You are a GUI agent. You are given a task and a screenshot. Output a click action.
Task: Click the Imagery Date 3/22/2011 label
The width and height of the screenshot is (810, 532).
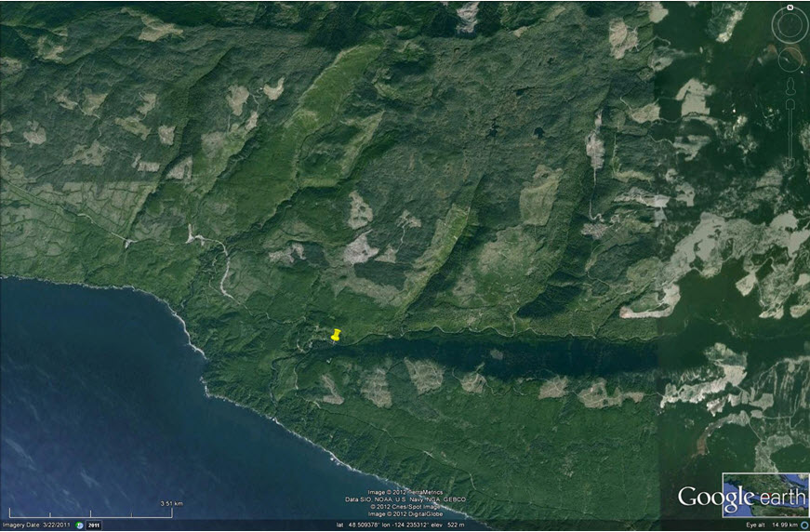pos(36,525)
